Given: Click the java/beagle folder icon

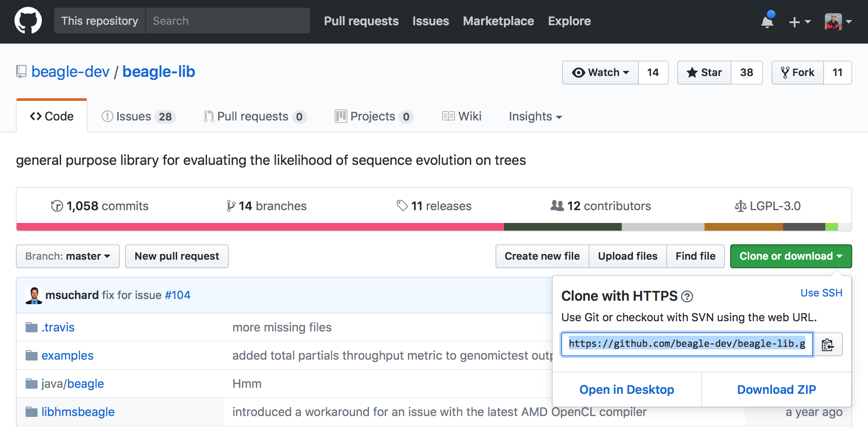Looking at the screenshot, I should [x=32, y=384].
